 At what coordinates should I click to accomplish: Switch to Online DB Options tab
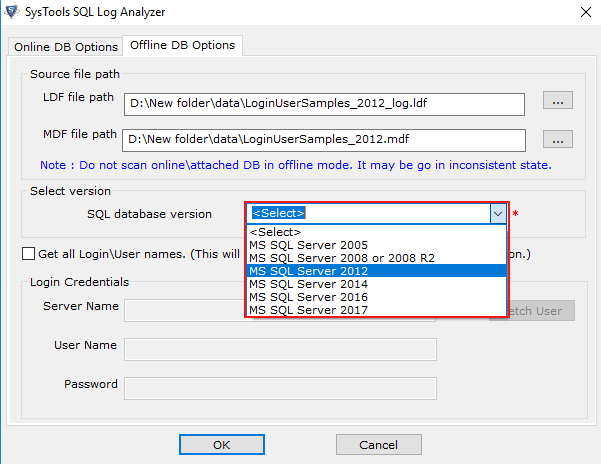(x=66, y=47)
